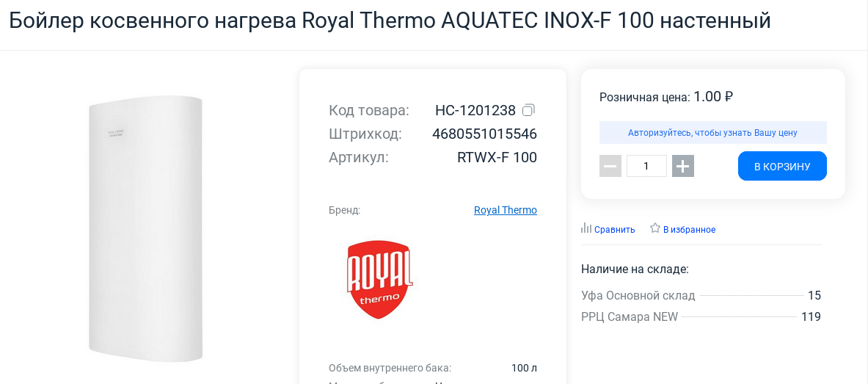
Task: Click the bar-chart compare icon
Action: (x=586, y=228)
